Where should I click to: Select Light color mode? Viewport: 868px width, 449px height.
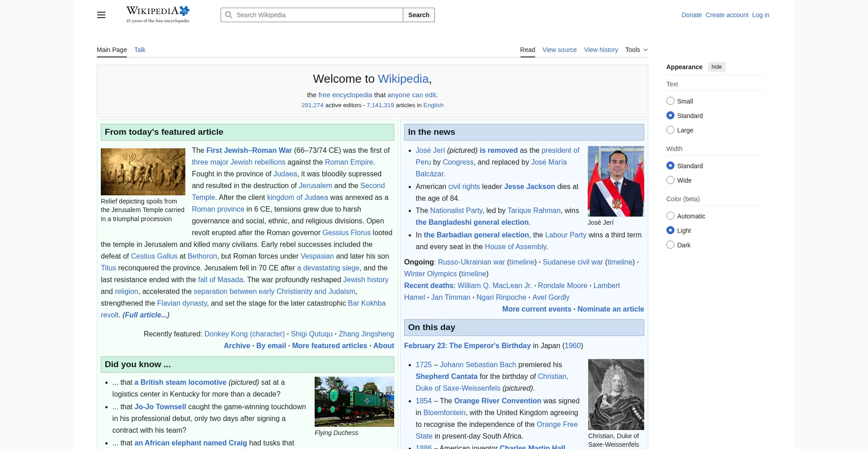pyautogui.click(x=670, y=231)
